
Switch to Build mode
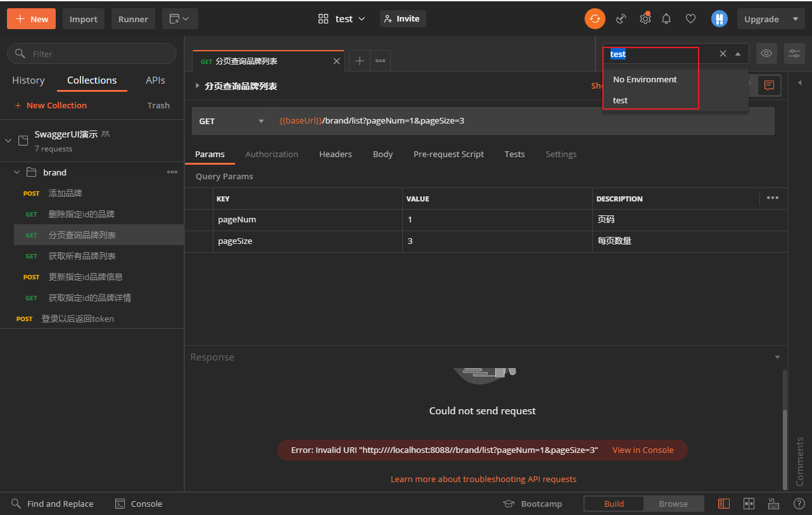[x=614, y=504]
